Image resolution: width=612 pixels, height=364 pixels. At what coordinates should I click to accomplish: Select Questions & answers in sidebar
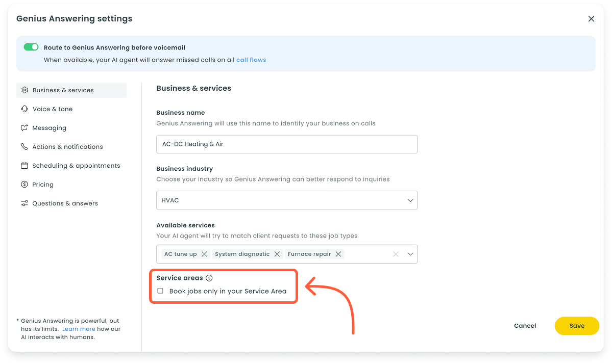click(65, 203)
